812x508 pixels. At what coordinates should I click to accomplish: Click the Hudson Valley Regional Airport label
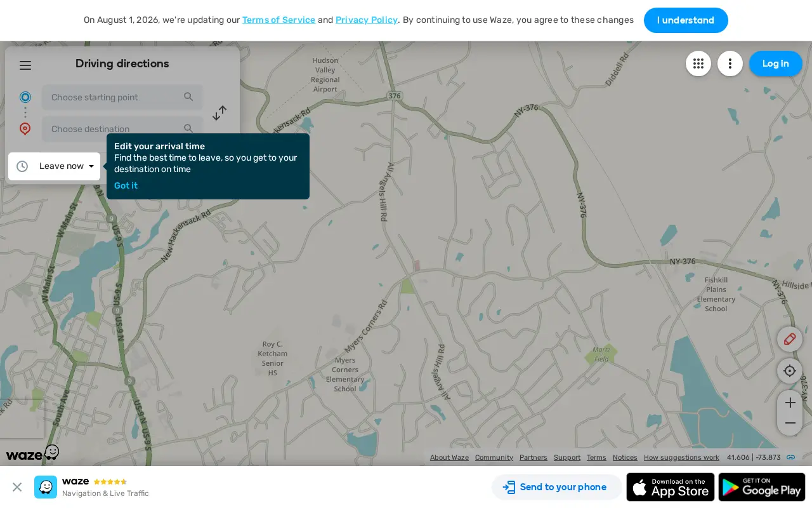tap(325, 75)
